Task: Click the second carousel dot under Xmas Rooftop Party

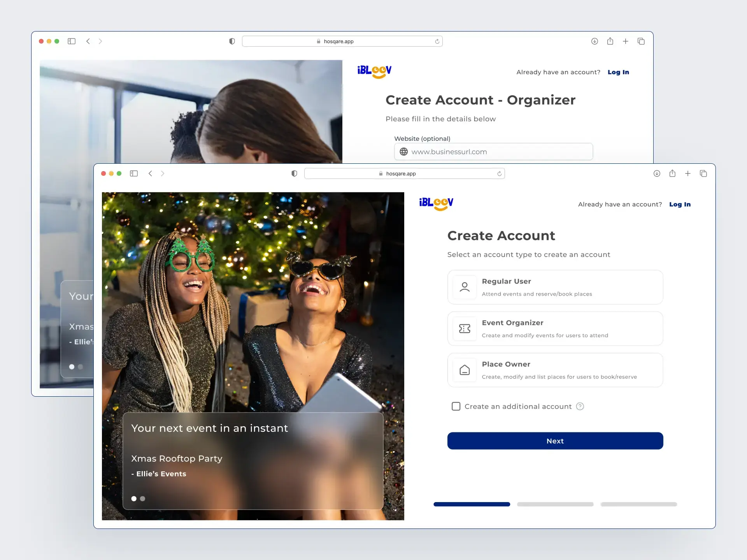Action: (142, 499)
